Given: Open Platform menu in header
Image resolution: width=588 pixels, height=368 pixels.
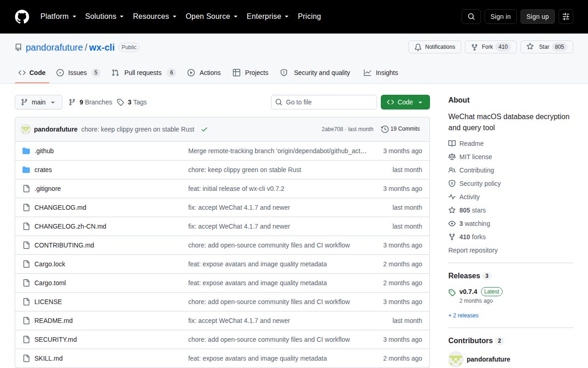Looking at the screenshot, I should tap(58, 17).
